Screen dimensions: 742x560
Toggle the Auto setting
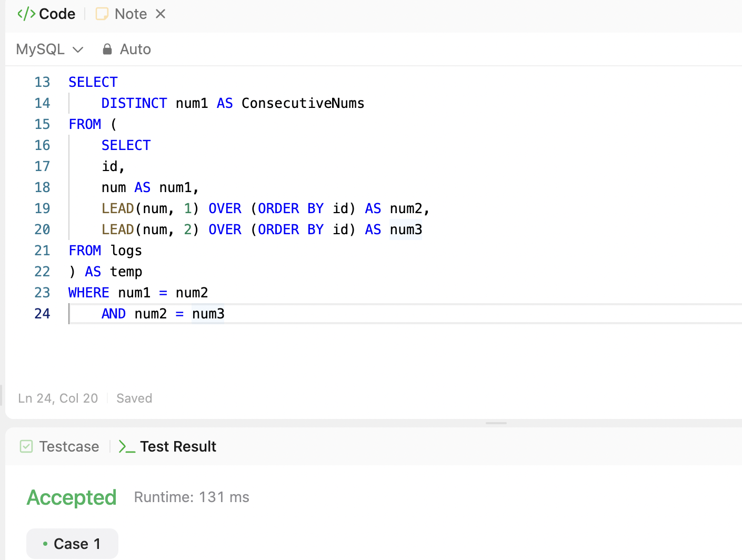click(127, 49)
